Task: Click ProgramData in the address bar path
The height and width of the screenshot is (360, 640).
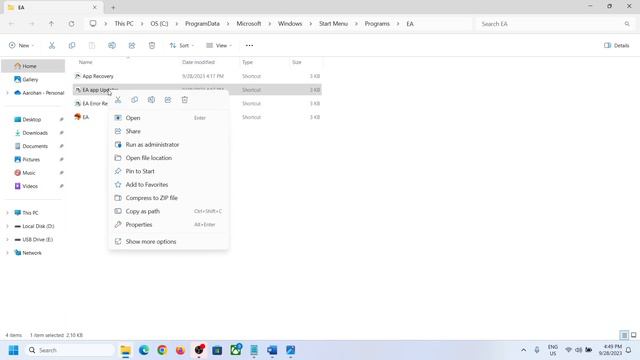Action: click(x=202, y=24)
